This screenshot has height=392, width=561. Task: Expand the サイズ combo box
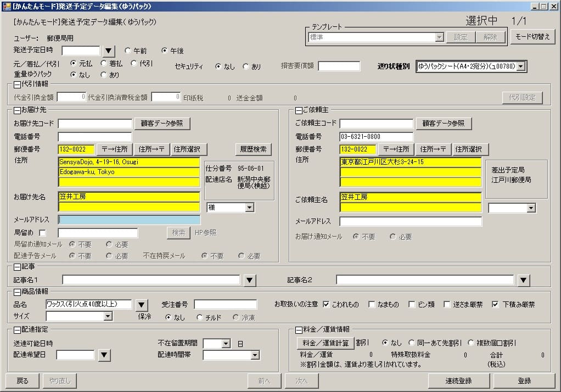click(x=108, y=316)
